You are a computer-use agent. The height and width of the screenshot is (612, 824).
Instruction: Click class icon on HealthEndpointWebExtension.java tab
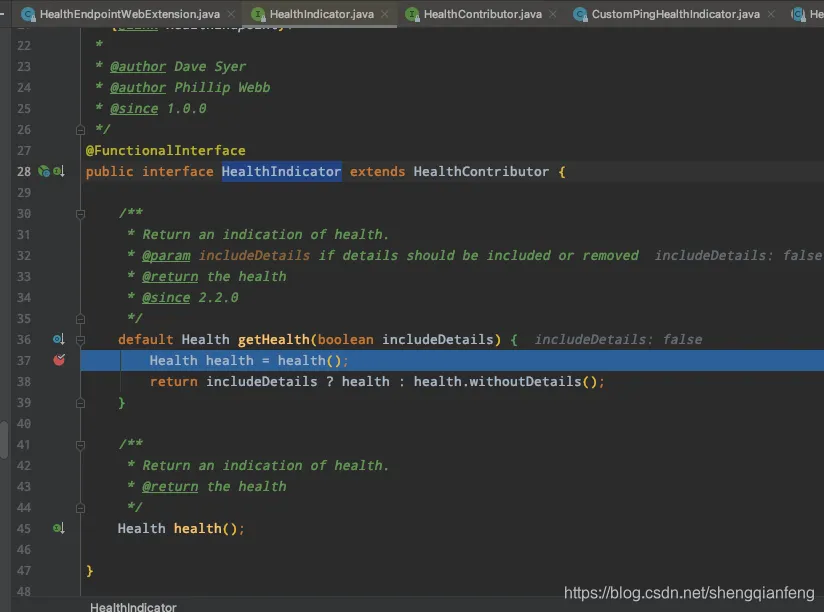pos(28,14)
